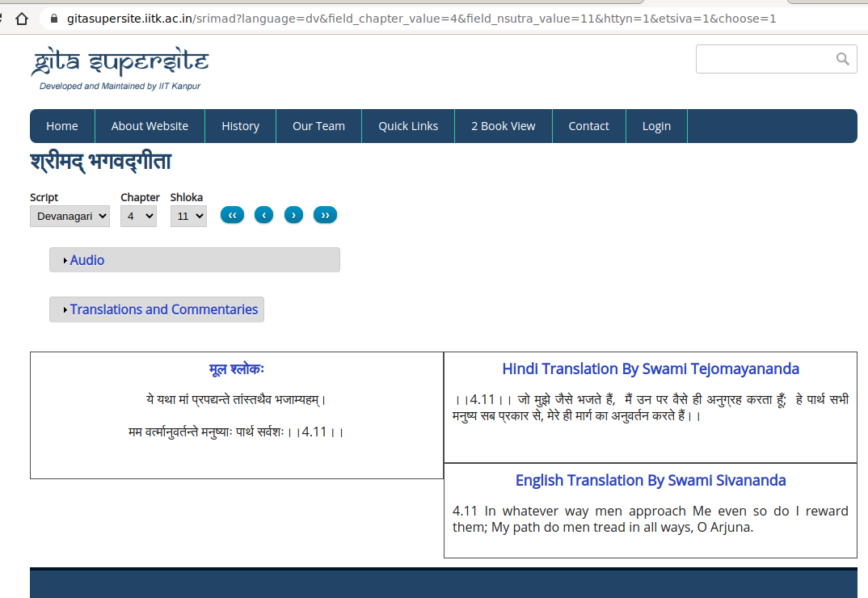The width and height of the screenshot is (868, 598).
Task: Click the browser home icon
Action: pyautogui.click(x=22, y=19)
